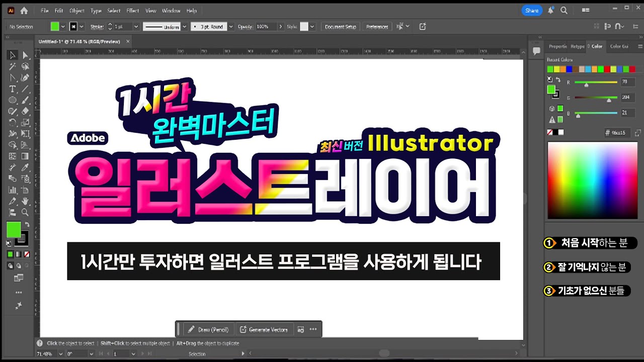Select the Pen tool
Screen dimensions: 644x362
(x=13, y=78)
